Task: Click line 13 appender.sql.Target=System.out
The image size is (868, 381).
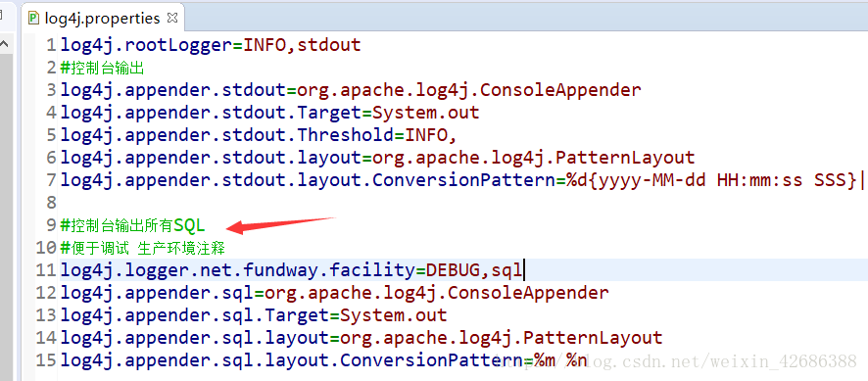Action: [x=254, y=315]
